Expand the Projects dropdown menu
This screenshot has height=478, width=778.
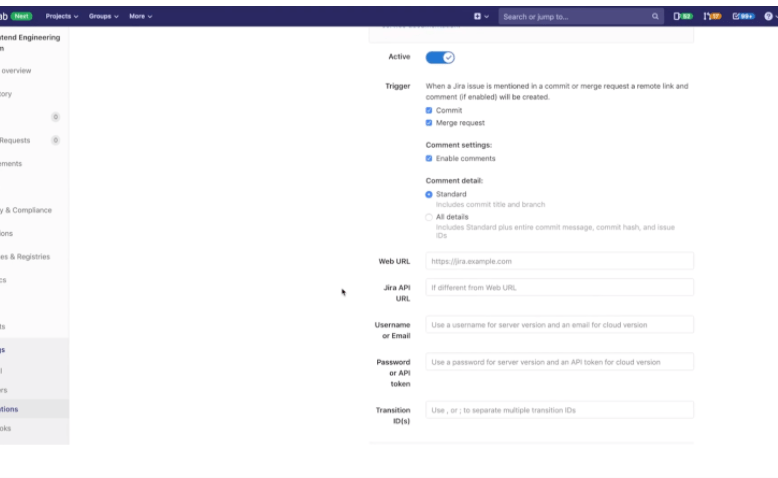click(62, 16)
